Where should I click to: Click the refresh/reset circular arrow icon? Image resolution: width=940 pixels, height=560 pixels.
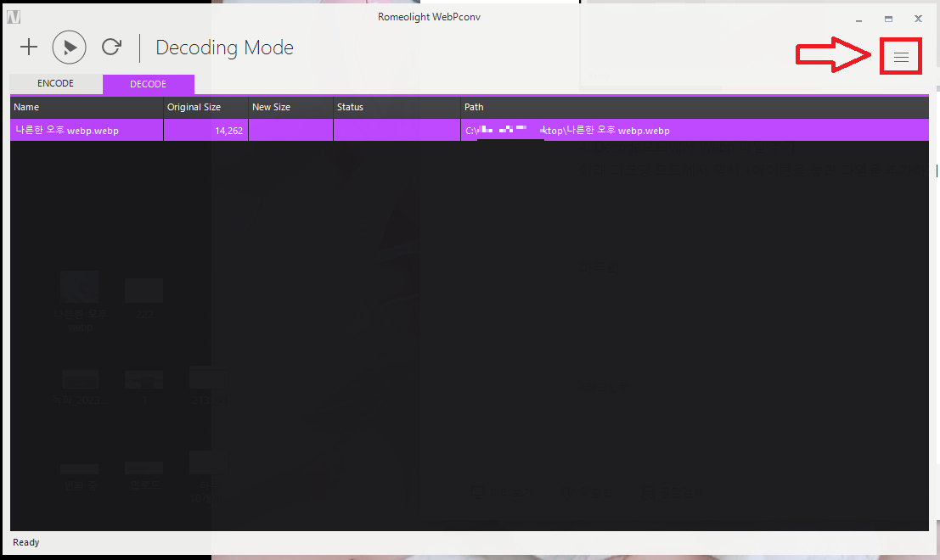pyautogui.click(x=111, y=47)
